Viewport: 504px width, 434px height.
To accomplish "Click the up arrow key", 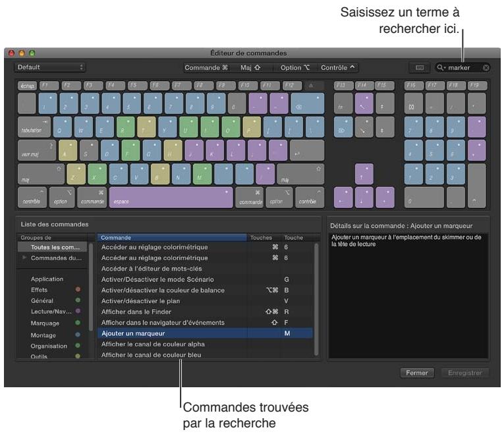I will click(364, 174).
